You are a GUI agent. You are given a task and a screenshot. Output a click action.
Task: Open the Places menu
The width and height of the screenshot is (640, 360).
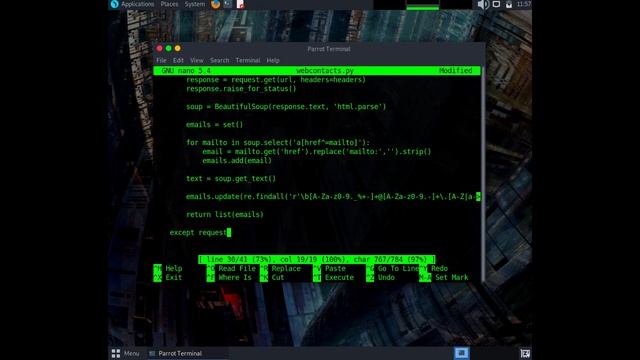coord(169,4)
